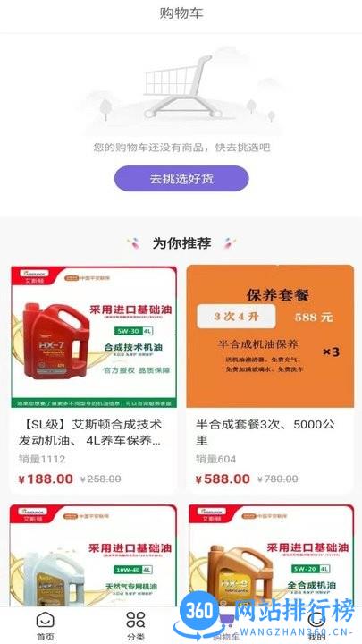Tap the 销量1112 sales count
This screenshot has width=362, height=644.
(x=42, y=459)
